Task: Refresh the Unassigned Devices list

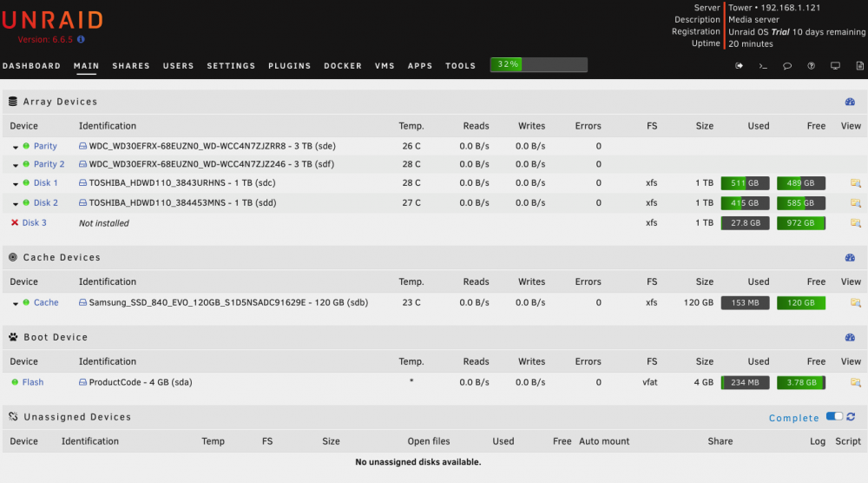Action: (x=851, y=416)
